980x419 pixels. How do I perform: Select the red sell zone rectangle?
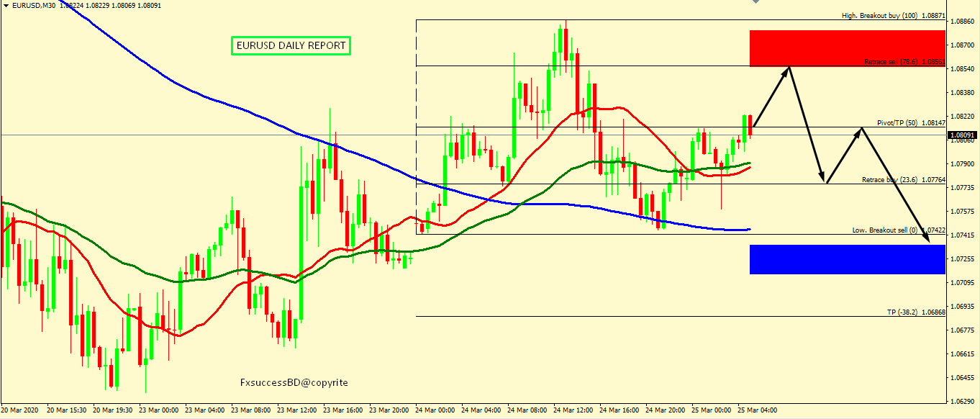click(x=846, y=48)
